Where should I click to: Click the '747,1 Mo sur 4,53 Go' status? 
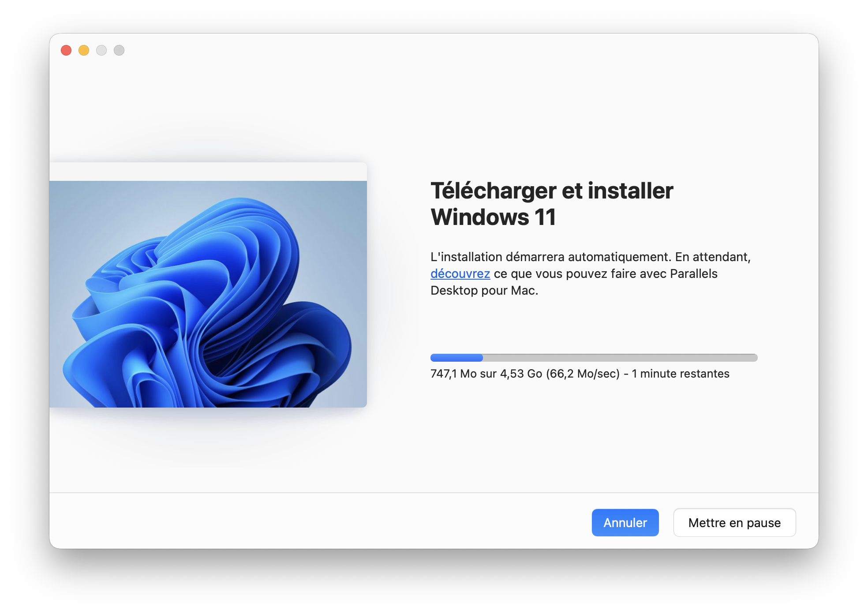[x=486, y=374]
